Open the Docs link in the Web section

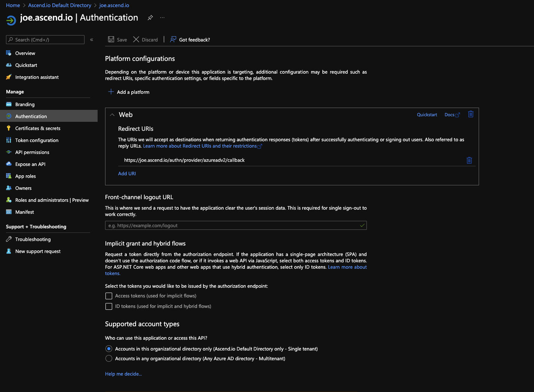point(452,115)
